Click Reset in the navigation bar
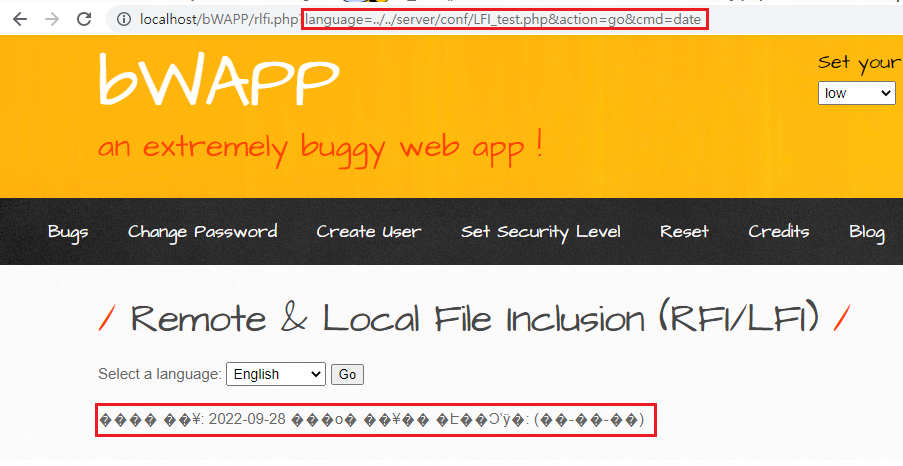The height and width of the screenshot is (466, 903). [x=684, y=232]
